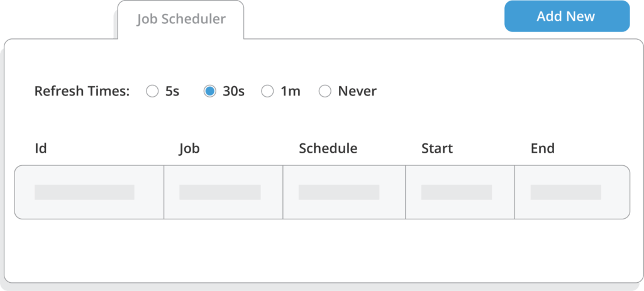644x291 pixels.
Task: Click the Never label text
Action: pos(357,91)
